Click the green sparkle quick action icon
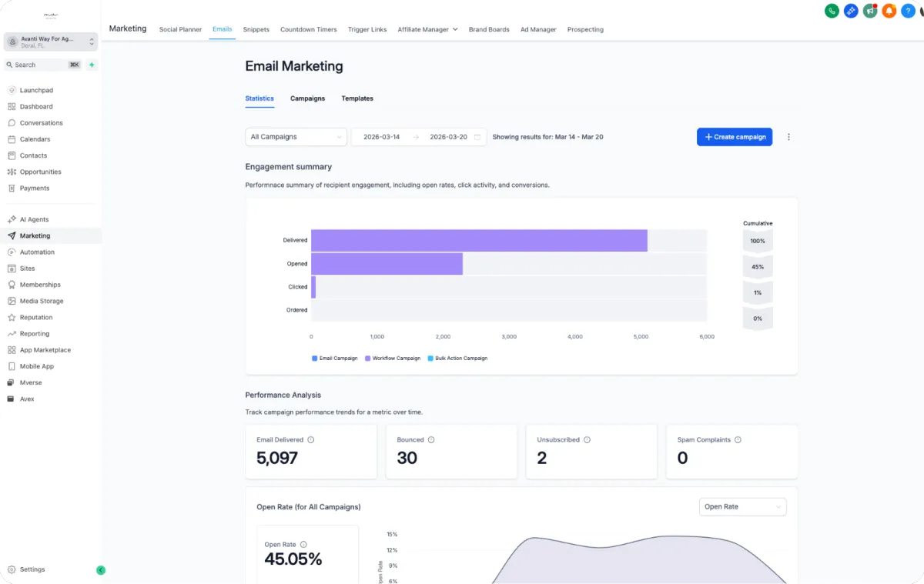Image resolution: width=924 pixels, height=584 pixels. (x=92, y=65)
